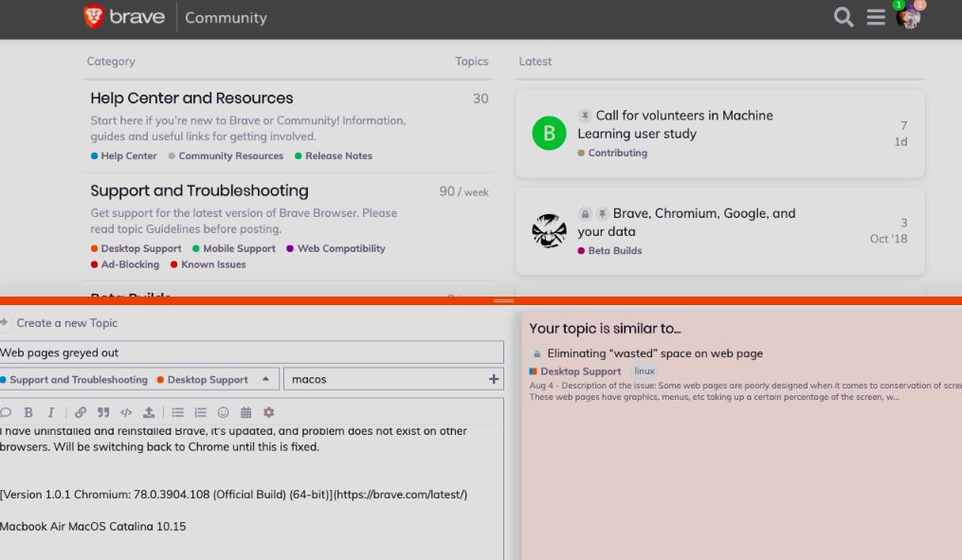Image resolution: width=962 pixels, height=560 pixels.
Task: Click the Topics column header
Action: click(471, 62)
